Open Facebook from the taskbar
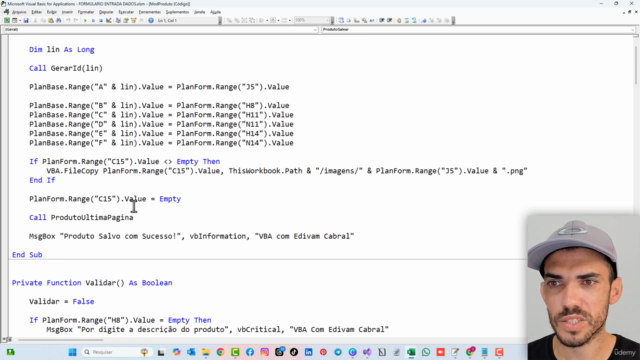The image size is (640, 360). pos(250,352)
